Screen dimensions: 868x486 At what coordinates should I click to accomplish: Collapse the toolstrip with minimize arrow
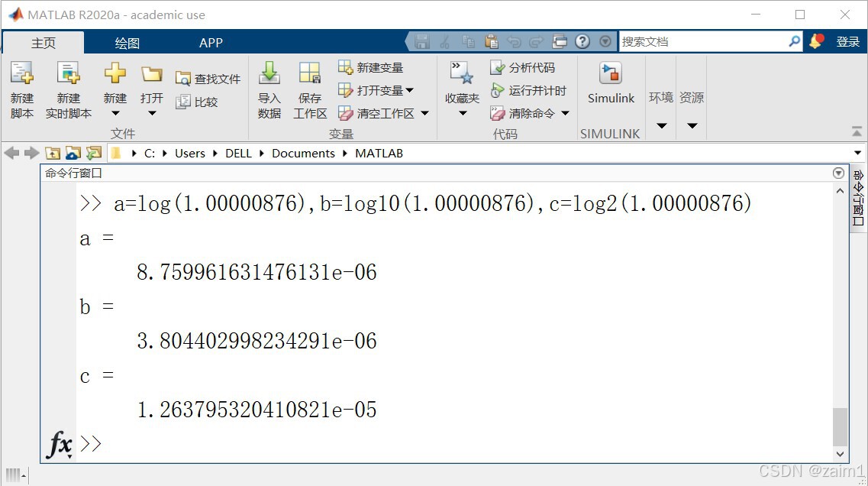coord(857,132)
